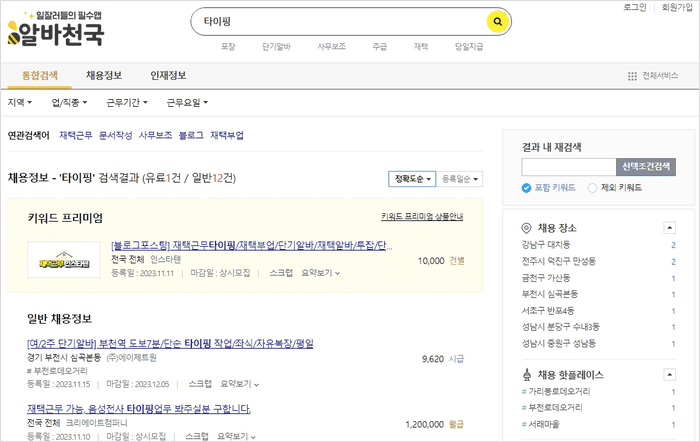700x442 pixels.
Task: Filter by 전주시 덕진구 만성동 location
Action: point(558,261)
